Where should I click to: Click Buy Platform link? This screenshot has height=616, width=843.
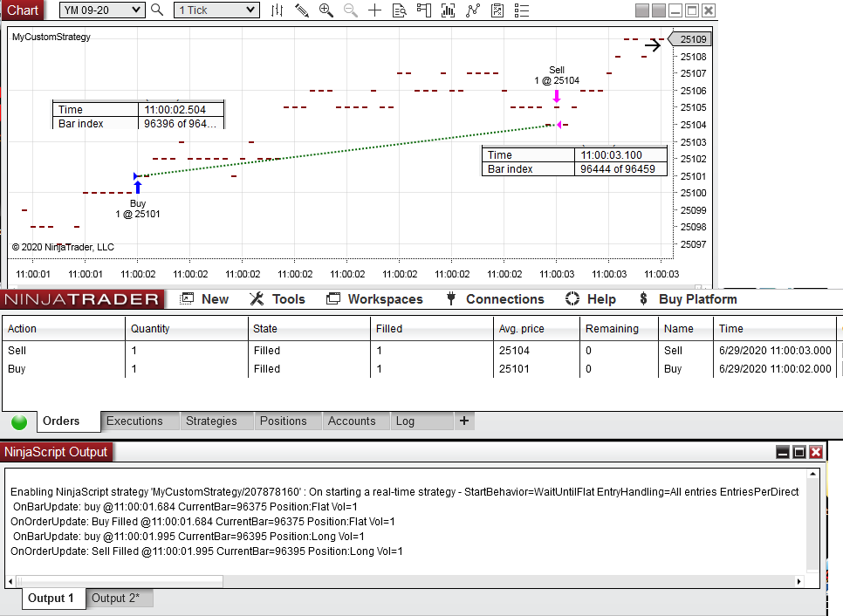689,299
